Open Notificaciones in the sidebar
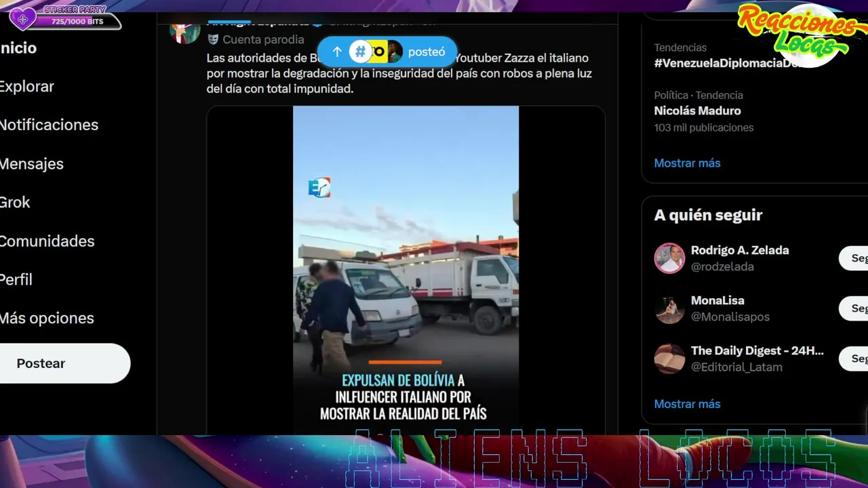 [x=49, y=125]
